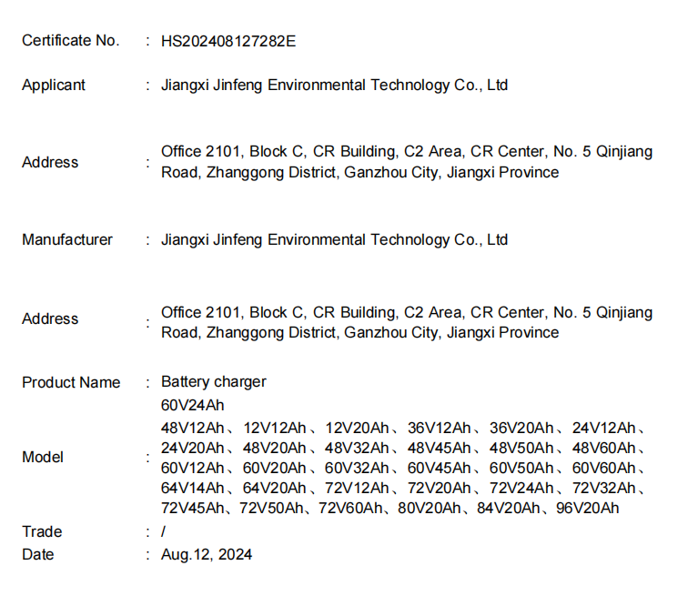Click the Model field label
Image resolution: width=688 pixels, height=616 pixels.
click(43, 458)
